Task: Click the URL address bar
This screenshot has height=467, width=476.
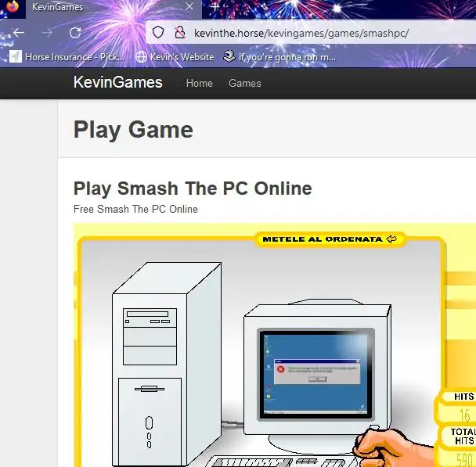Action: [x=311, y=33]
